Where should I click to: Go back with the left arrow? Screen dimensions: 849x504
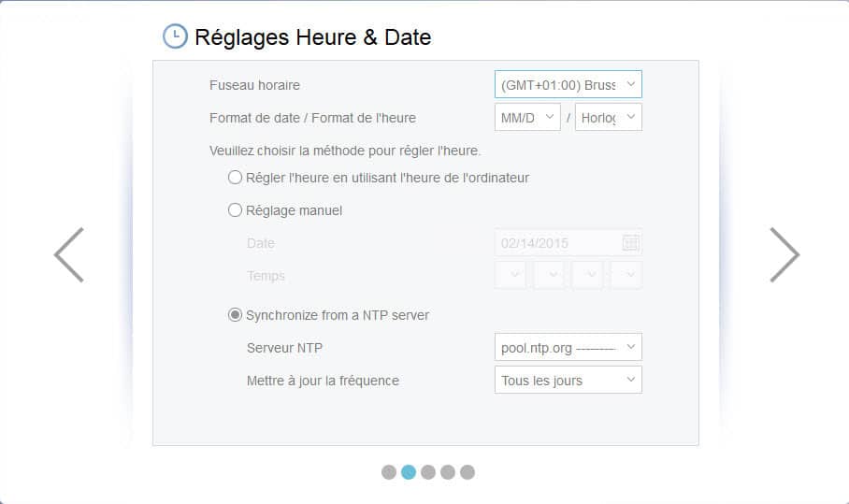click(x=69, y=255)
